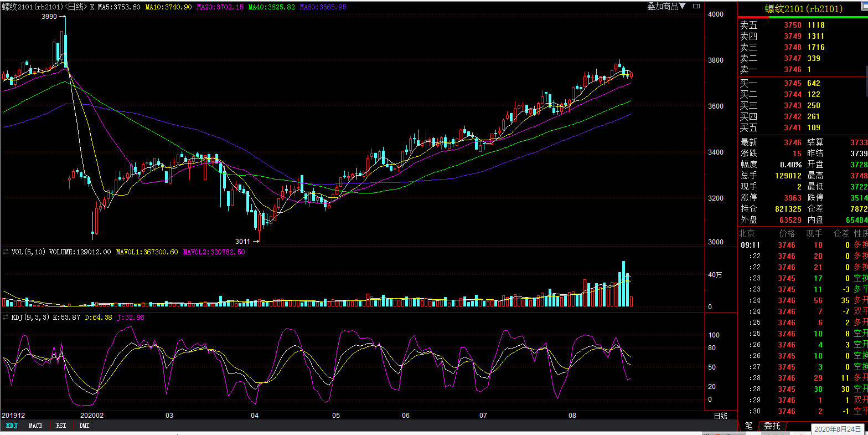Switch to the DMI indicator tab
This screenshot has width=868, height=435.
[84, 426]
